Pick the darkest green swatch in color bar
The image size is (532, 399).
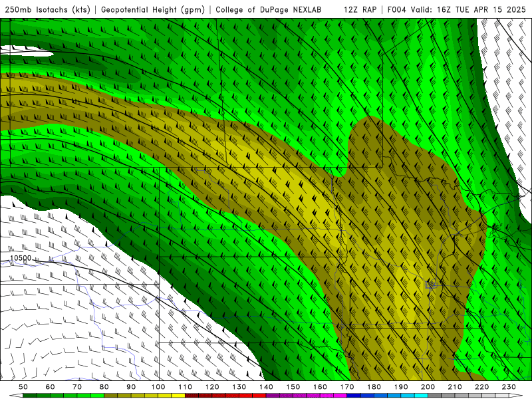click(x=30, y=395)
